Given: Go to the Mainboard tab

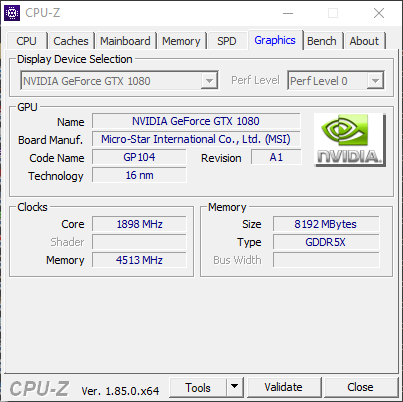Looking at the screenshot, I should pos(125,41).
